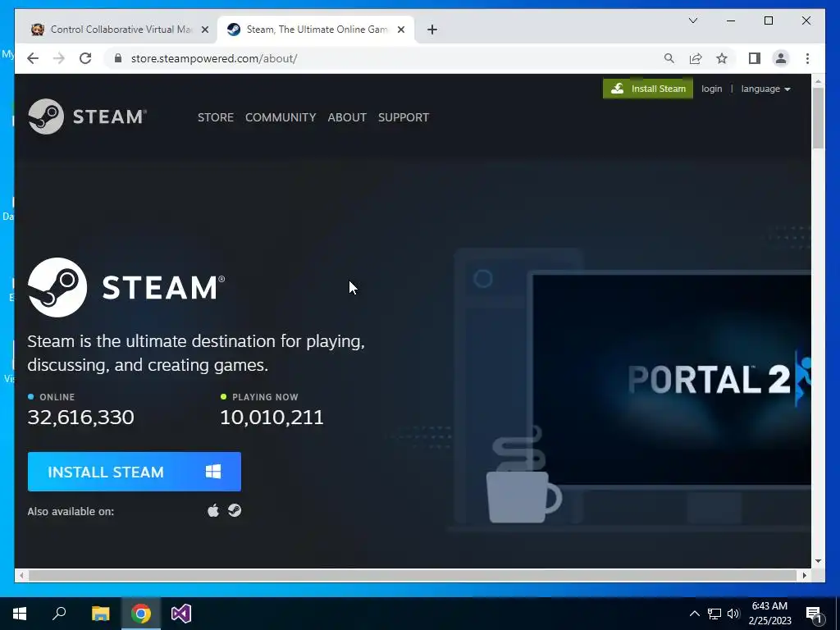The image size is (840, 630).
Task: Click the vertical scrollbar thumb
Action: click(818, 118)
